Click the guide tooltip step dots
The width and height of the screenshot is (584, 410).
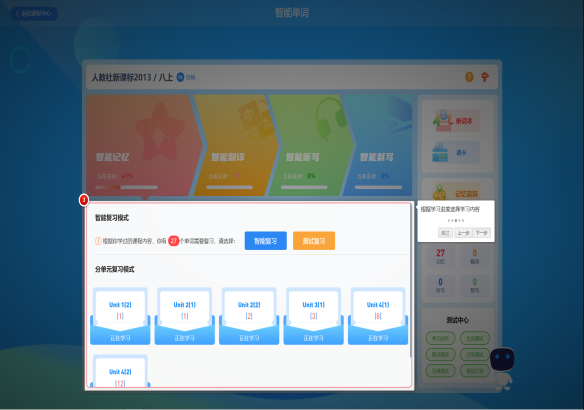456,220
